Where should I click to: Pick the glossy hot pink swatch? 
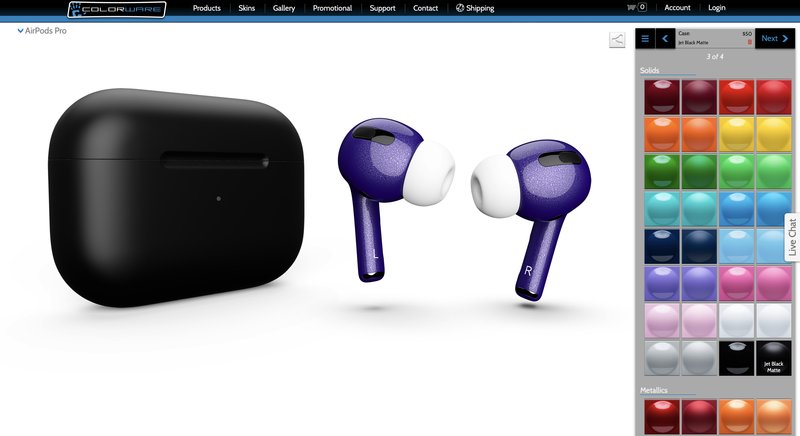tap(736, 284)
